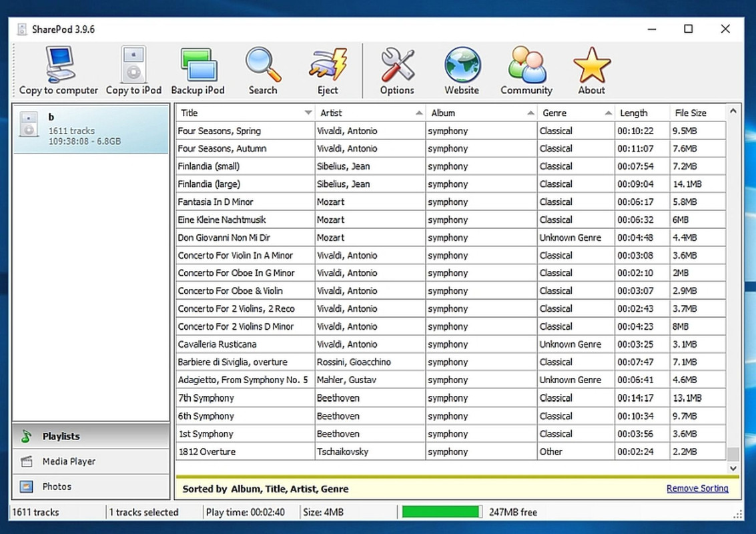Select track 'Four Seasons, Spring'
The width and height of the screenshot is (756, 534).
[x=451, y=131]
